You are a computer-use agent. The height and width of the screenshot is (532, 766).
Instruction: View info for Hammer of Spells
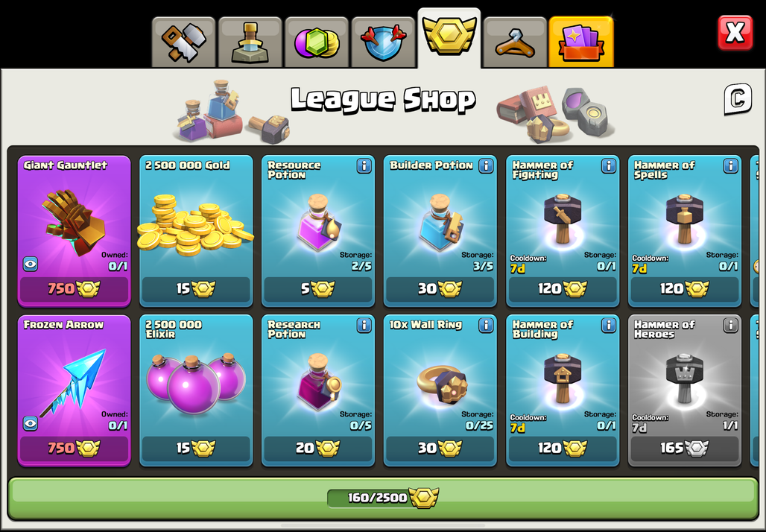[x=730, y=166]
